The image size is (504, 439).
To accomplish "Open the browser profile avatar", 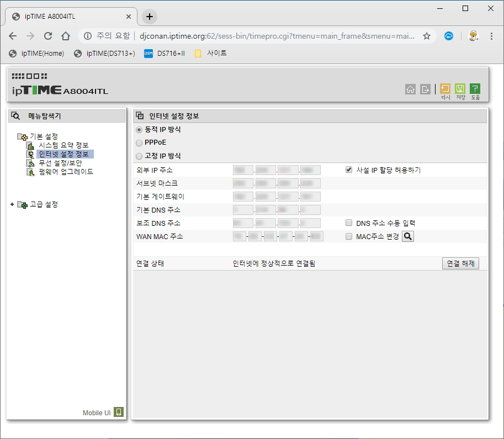I will [x=474, y=36].
